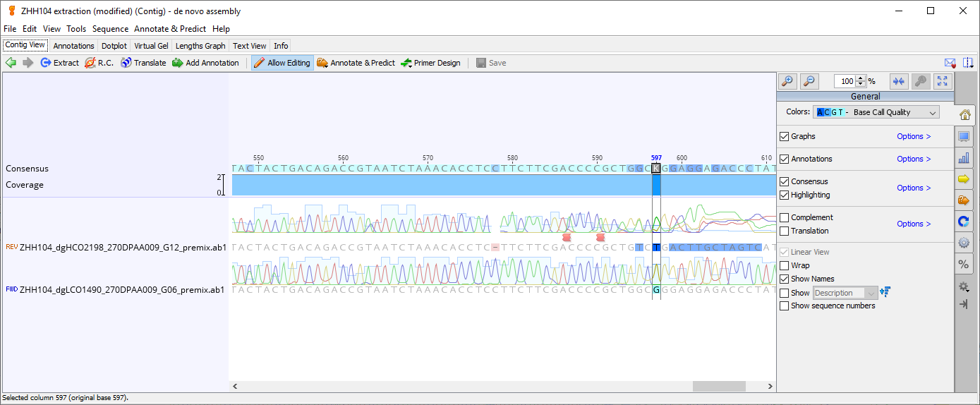Open the File menu

tap(10, 29)
